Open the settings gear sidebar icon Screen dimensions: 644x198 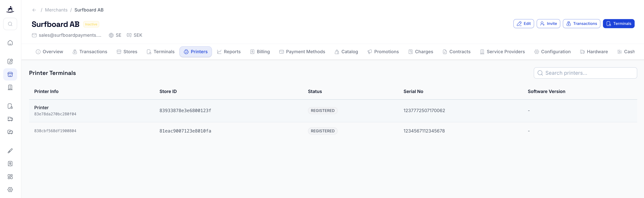pyautogui.click(x=10, y=189)
